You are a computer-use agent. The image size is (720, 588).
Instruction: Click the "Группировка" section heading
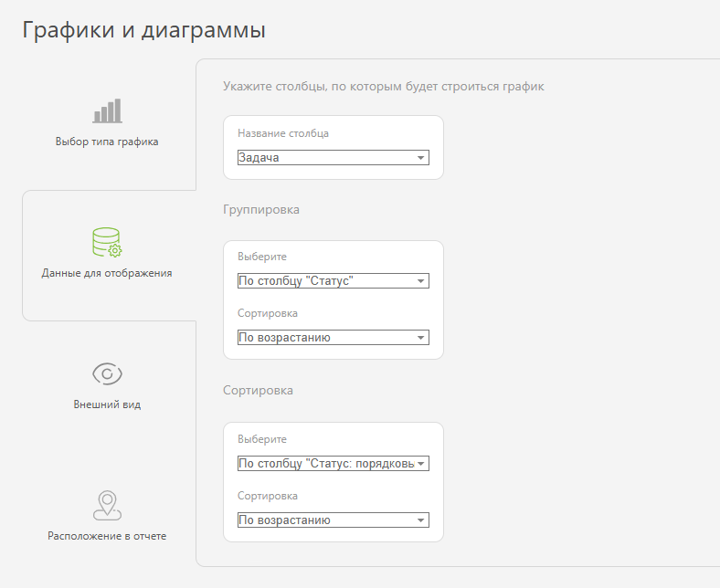[x=261, y=210]
